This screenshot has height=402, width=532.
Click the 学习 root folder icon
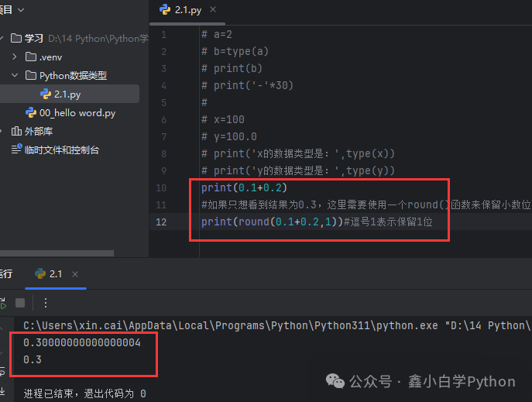(x=16, y=38)
